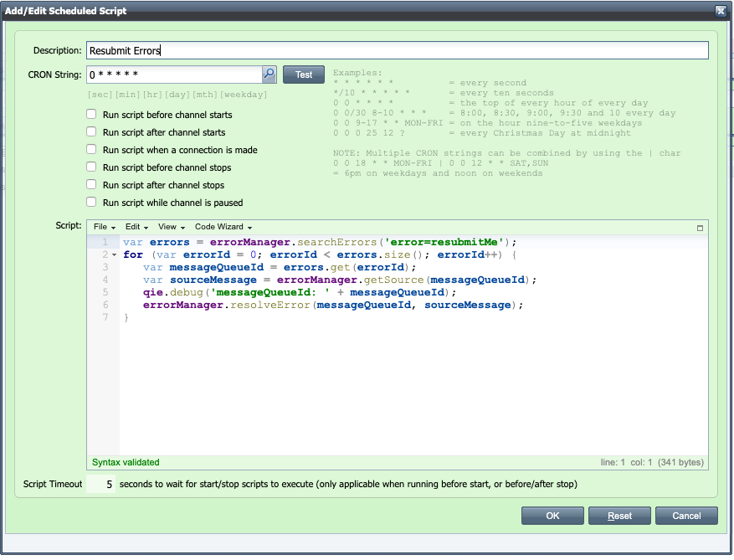This screenshot has width=734, height=560.
Task: Click the 'Syntax validated' status message
Action: point(126,462)
